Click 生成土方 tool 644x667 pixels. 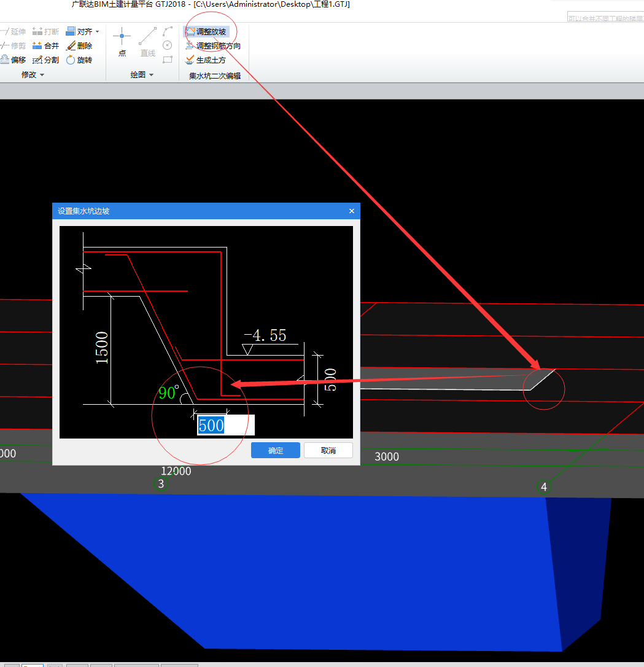coord(206,60)
